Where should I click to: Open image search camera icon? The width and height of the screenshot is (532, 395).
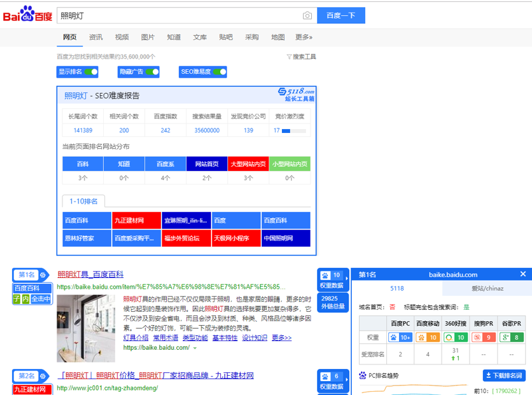(307, 15)
